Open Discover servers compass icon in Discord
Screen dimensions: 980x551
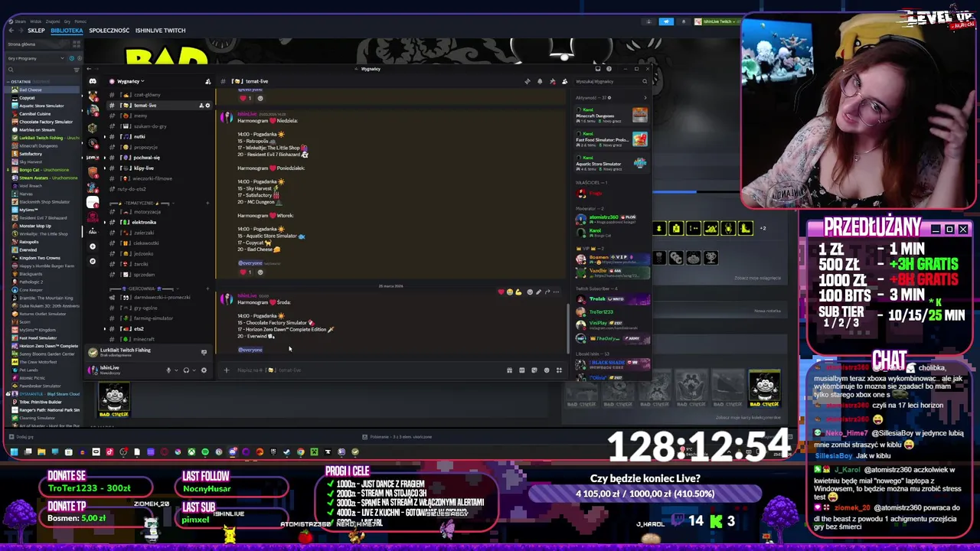93,261
